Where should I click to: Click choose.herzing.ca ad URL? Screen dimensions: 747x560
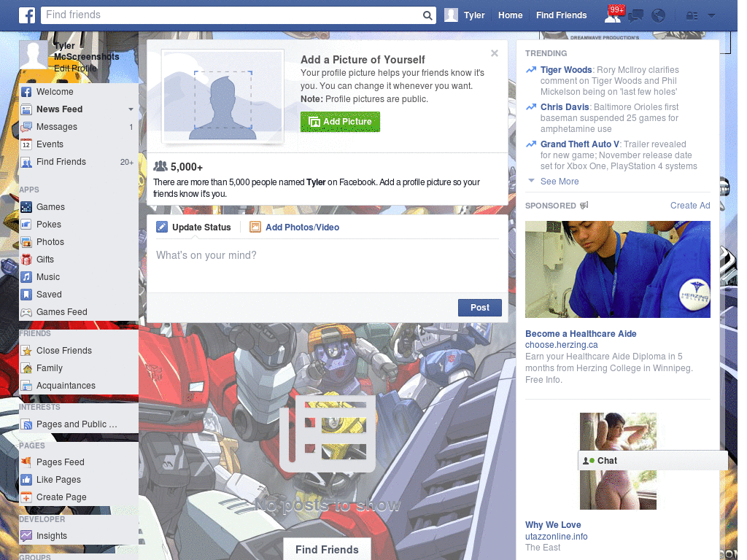click(x=561, y=345)
